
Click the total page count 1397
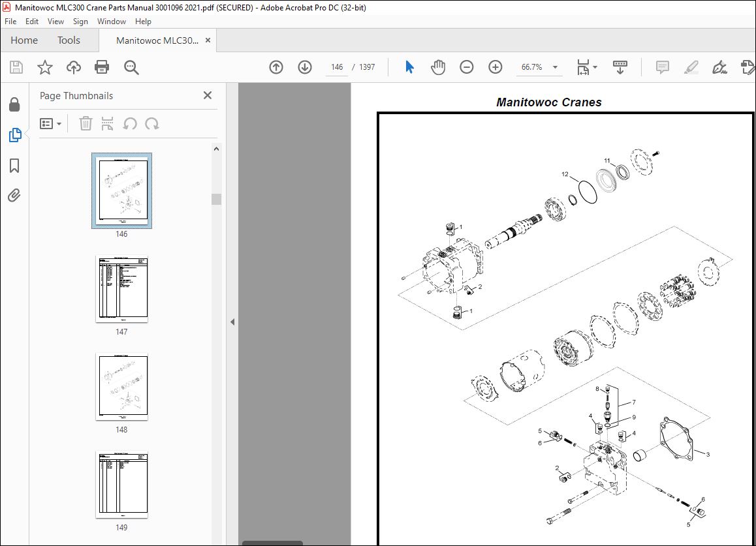coord(367,67)
